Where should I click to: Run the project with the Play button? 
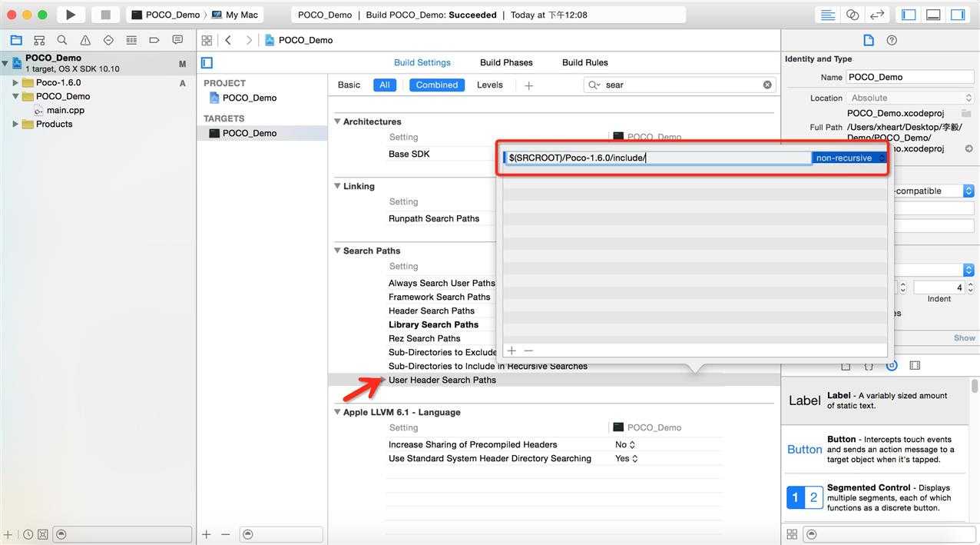71,15
